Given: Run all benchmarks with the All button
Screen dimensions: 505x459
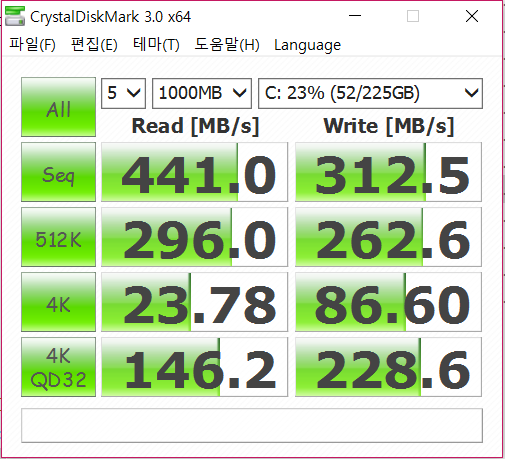Looking at the screenshot, I should pyautogui.click(x=58, y=107).
